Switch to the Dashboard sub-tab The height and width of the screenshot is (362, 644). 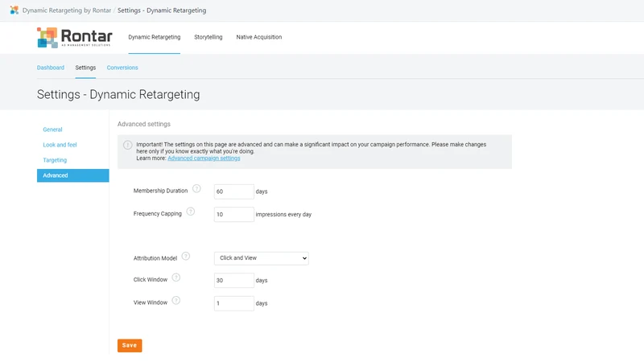(x=51, y=68)
